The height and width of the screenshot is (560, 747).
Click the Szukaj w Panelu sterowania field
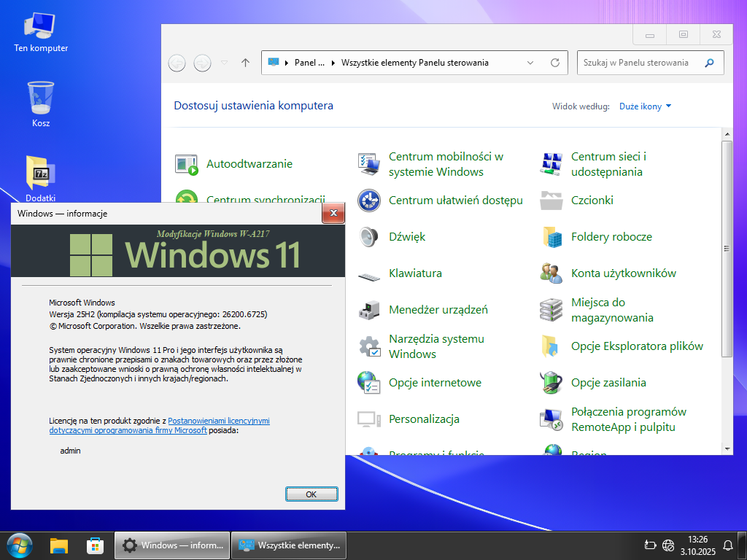point(640,63)
